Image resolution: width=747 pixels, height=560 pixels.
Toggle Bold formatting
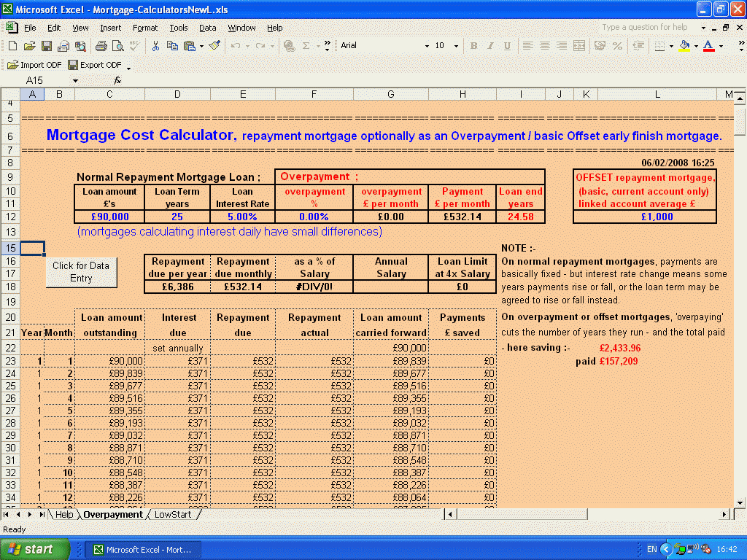[x=473, y=46]
